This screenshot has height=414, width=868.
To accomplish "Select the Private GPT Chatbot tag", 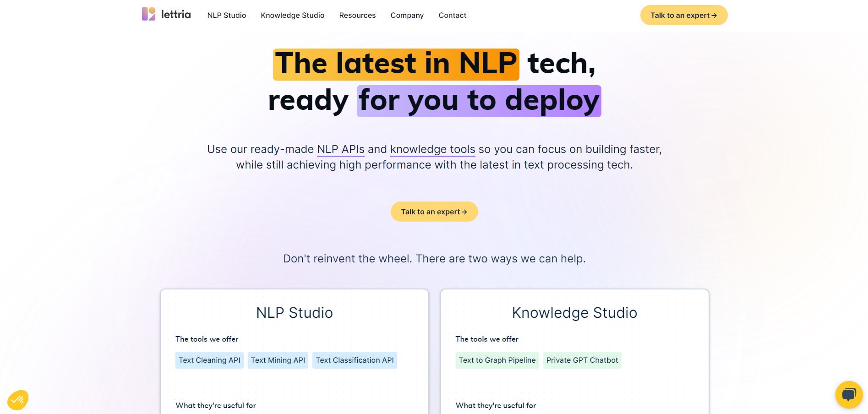I will pos(582,360).
